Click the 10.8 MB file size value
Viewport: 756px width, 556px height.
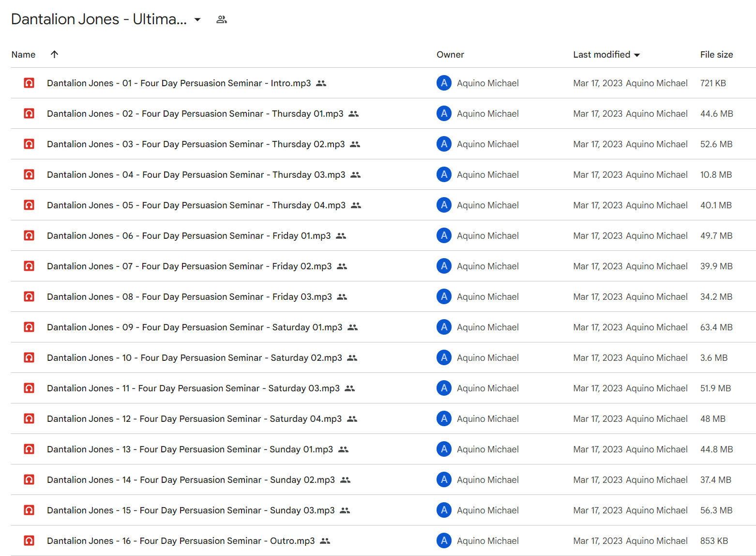click(716, 175)
